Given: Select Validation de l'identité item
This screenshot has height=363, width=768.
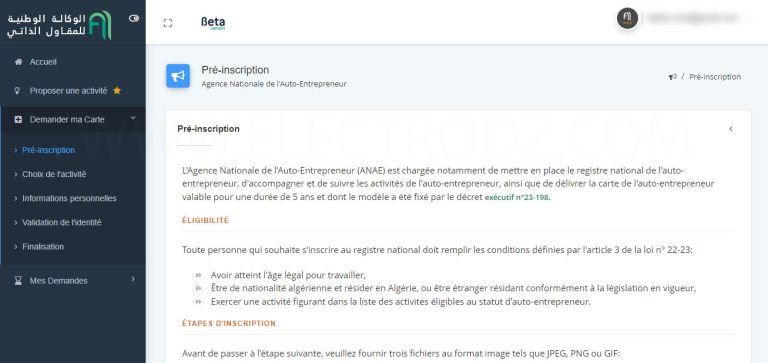Looking at the screenshot, I should [62, 222].
